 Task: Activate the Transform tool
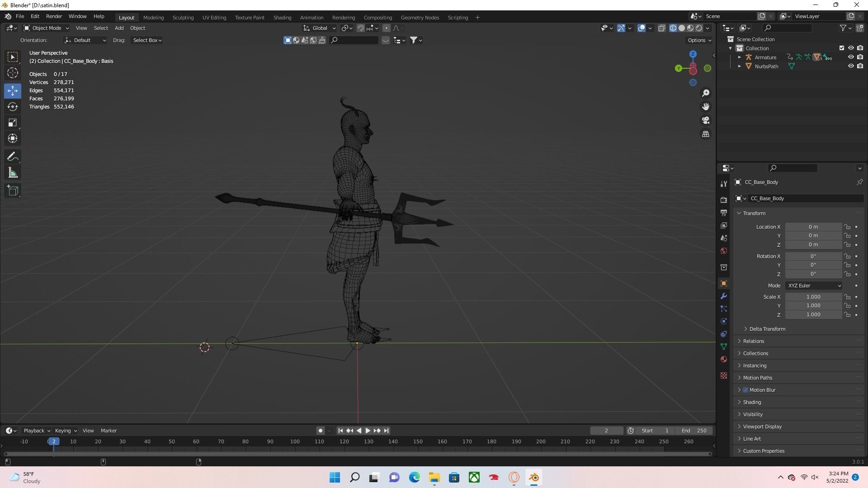click(13, 138)
